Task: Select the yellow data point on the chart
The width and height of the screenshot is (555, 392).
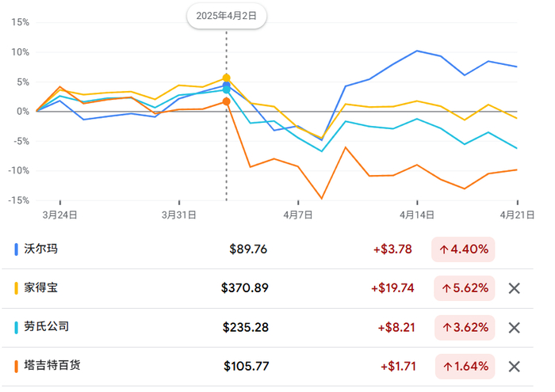Action: tap(227, 78)
